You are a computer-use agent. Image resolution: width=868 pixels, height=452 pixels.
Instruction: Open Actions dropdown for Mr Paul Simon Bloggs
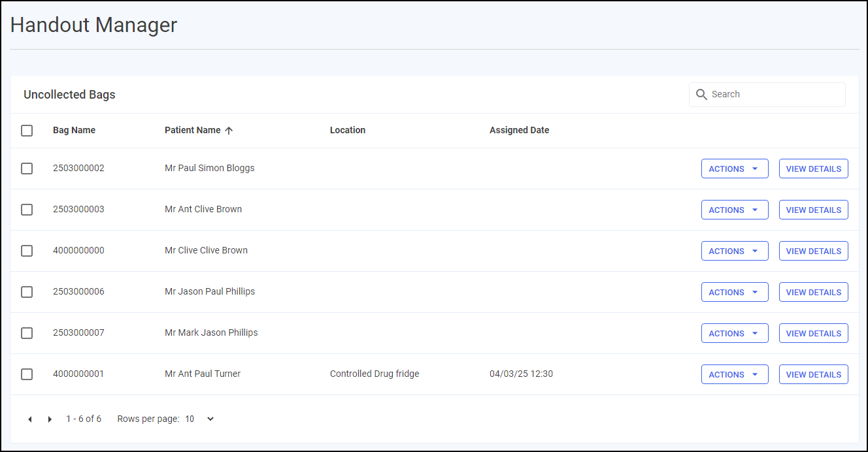(734, 169)
